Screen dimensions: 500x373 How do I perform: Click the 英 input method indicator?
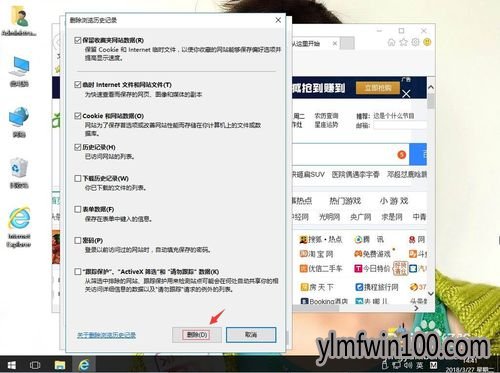coord(420,365)
